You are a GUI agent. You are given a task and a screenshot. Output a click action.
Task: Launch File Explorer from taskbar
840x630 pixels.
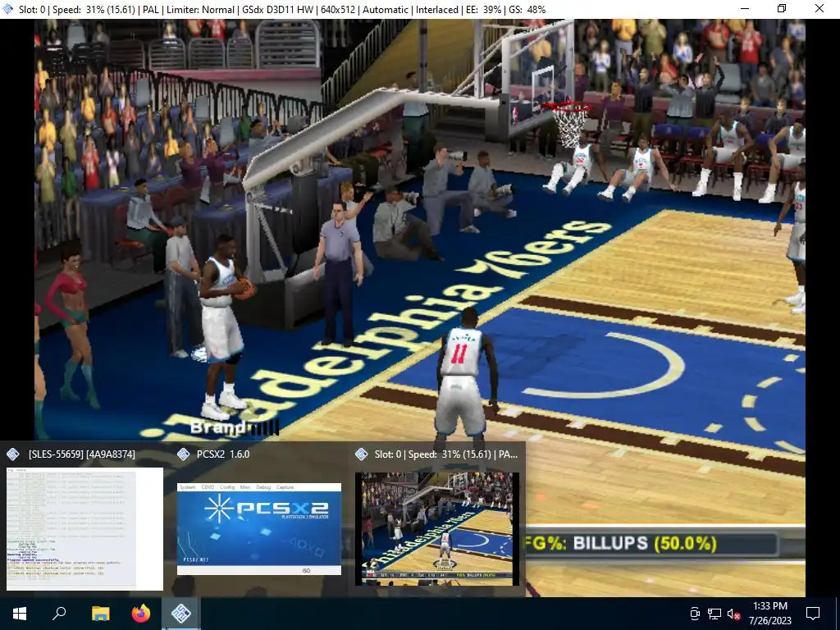100,614
